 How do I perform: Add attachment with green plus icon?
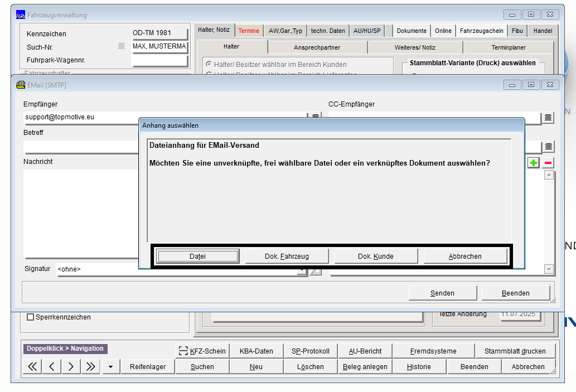click(534, 163)
